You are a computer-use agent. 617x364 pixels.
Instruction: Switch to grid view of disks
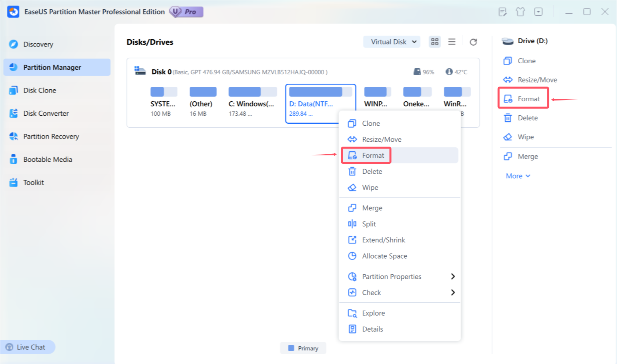[x=435, y=42]
